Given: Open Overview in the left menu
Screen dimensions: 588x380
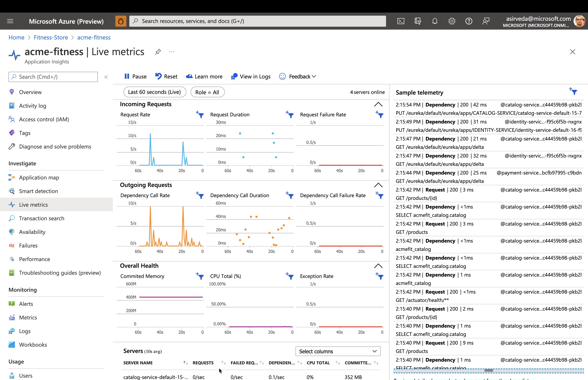Looking at the screenshot, I should pos(30,92).
